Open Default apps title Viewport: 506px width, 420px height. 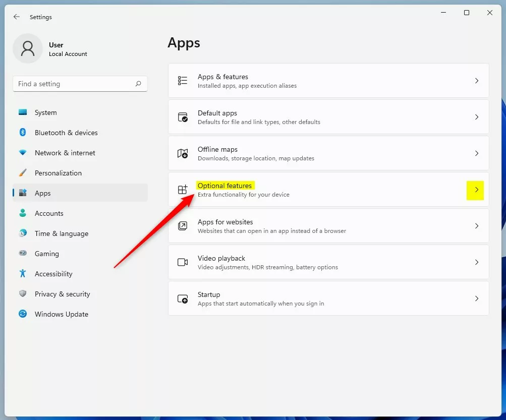[217, 113]
